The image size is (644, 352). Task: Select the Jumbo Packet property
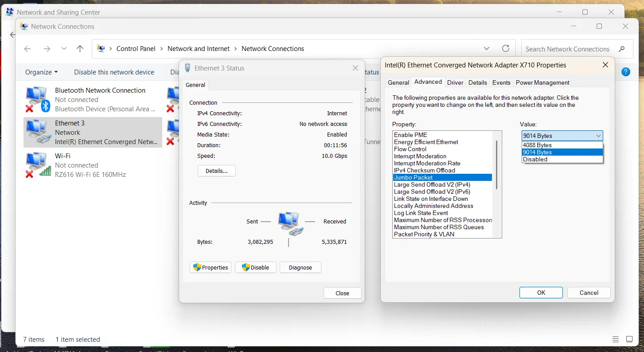[442, 177]
